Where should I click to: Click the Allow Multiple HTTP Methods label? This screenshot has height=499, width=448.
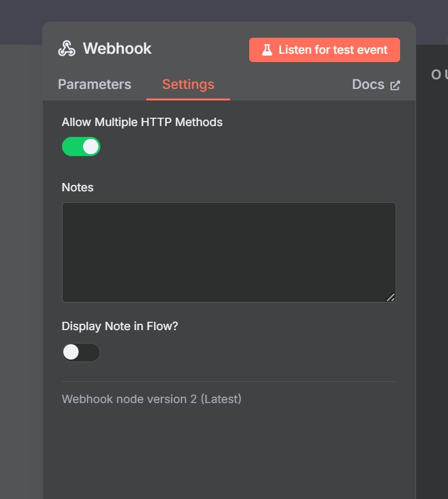click(142, 122)
